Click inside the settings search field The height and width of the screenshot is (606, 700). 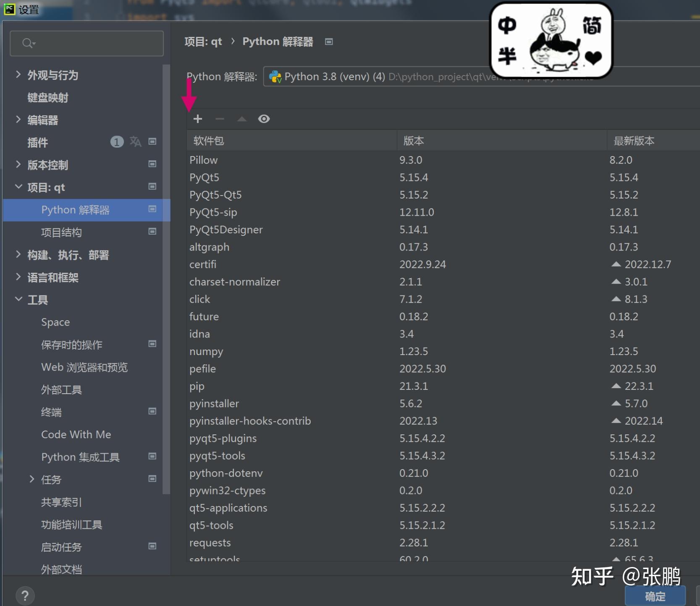point(86,43)
